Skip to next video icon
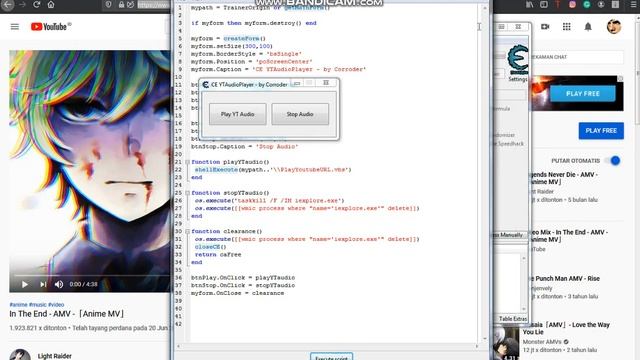This screenshot has width=640, height=360. pos(43,284)
